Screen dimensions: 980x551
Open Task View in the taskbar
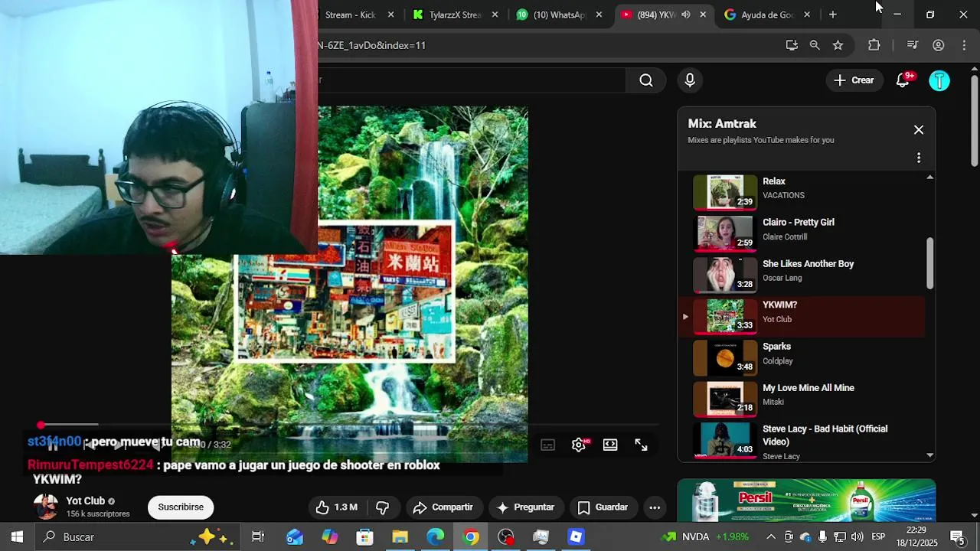point(258,537)
